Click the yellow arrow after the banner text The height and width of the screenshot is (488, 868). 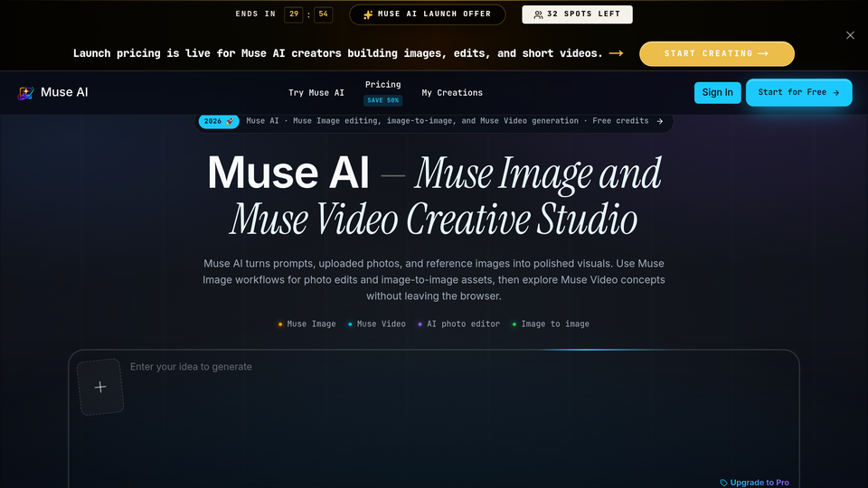[616, 53]
